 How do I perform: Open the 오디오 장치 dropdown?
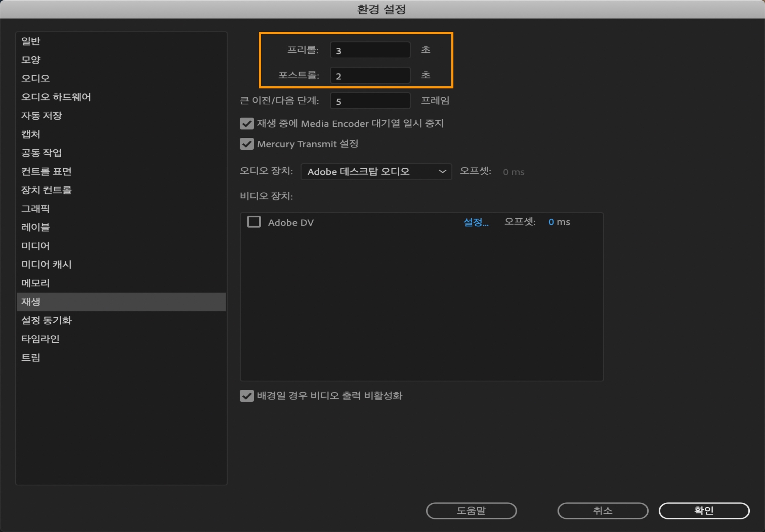[376, 172]
